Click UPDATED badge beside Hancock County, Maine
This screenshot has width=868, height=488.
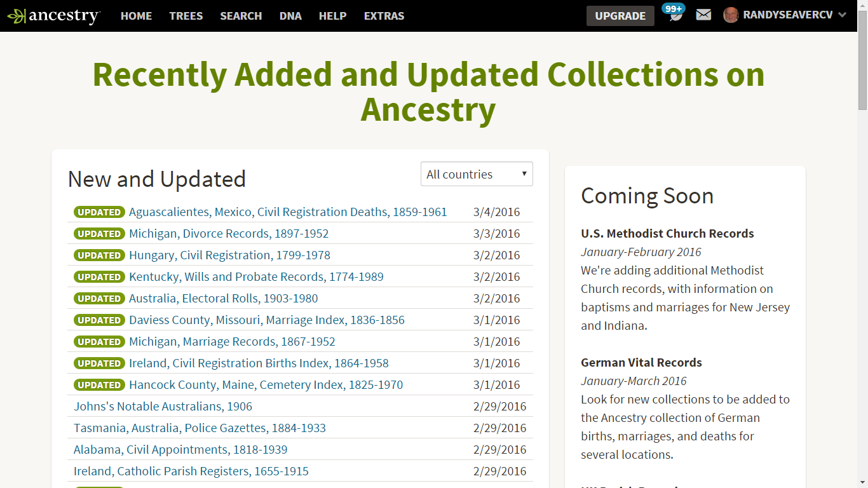(x=98, y=385)
